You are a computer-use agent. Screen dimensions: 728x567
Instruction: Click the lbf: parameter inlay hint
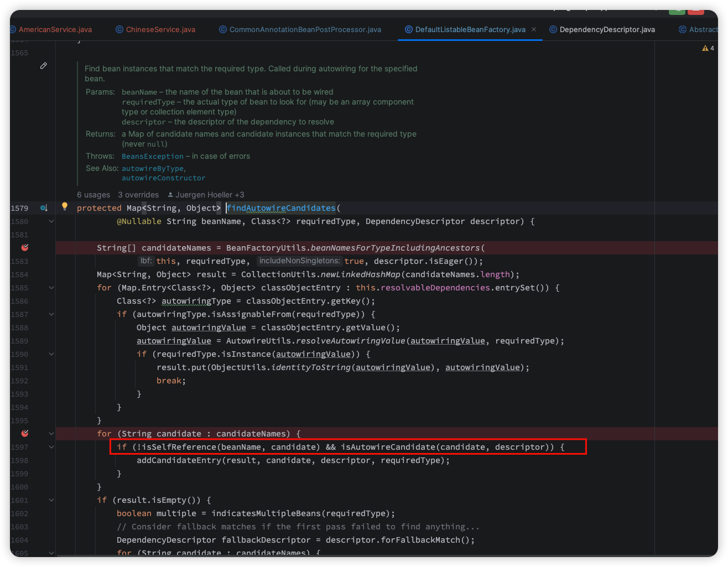[x=145, y=261]
